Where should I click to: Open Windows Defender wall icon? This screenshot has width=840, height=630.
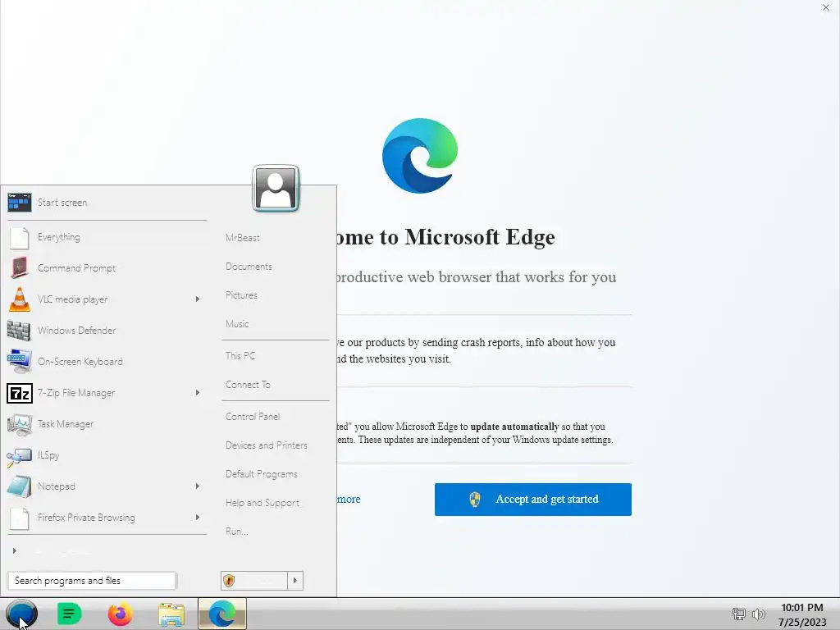tap(19, 331)
